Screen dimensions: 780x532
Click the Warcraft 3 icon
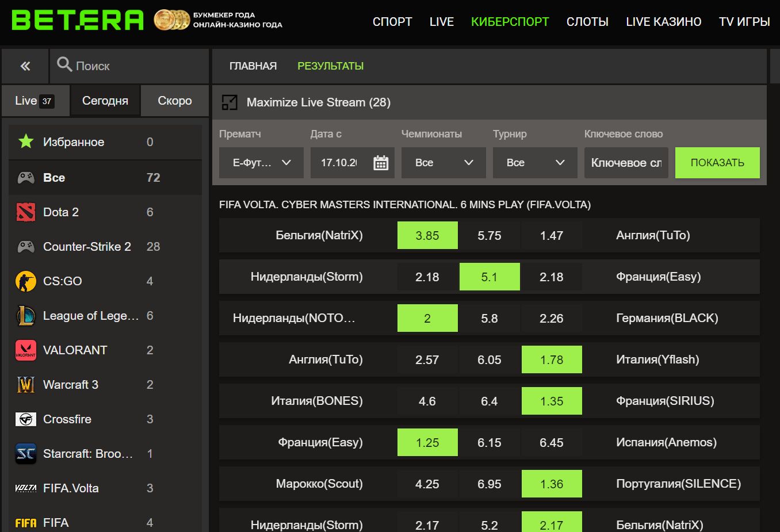click(26, 385)
